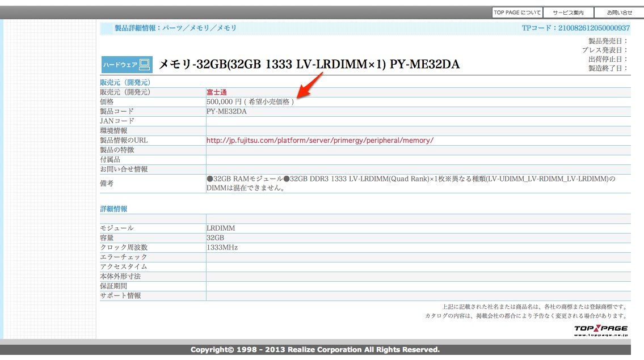Viewport: 644px width, 360px height.
Task: Click the 富士通 vendor link
Action: tap(216, 92)
